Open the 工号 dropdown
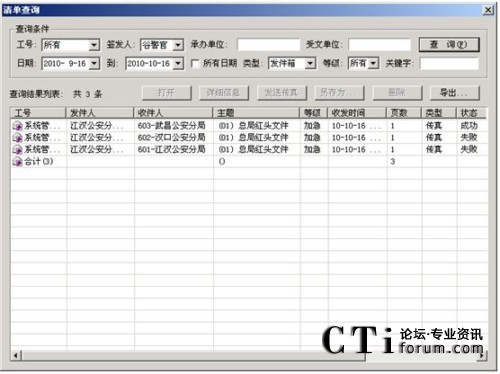 [94, 45]
